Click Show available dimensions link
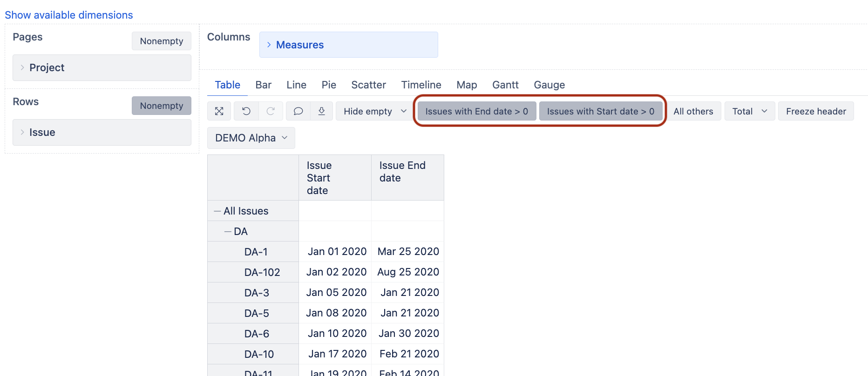Image resolution: width=868 pixels, height=376 pixels. point(69,15)
